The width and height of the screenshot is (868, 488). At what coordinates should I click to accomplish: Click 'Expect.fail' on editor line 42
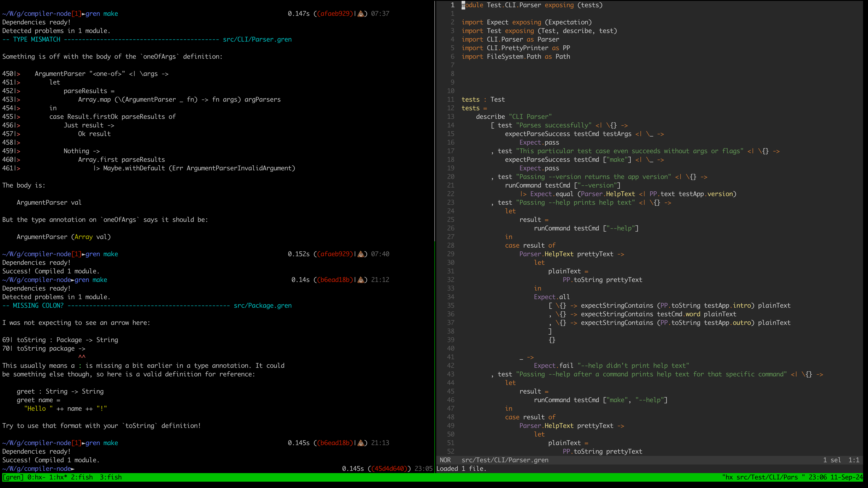(x=554, y=366)
